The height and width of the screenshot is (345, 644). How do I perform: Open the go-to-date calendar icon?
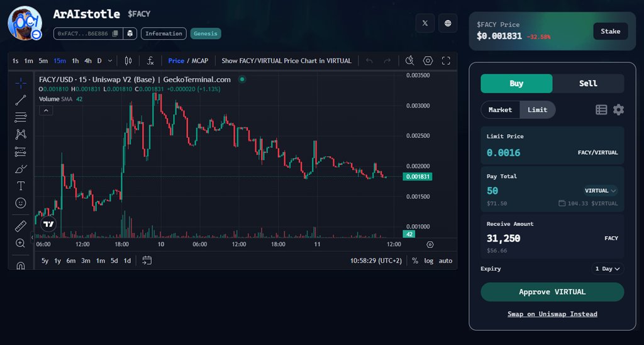pyautogui.click(x=147, y=260)
